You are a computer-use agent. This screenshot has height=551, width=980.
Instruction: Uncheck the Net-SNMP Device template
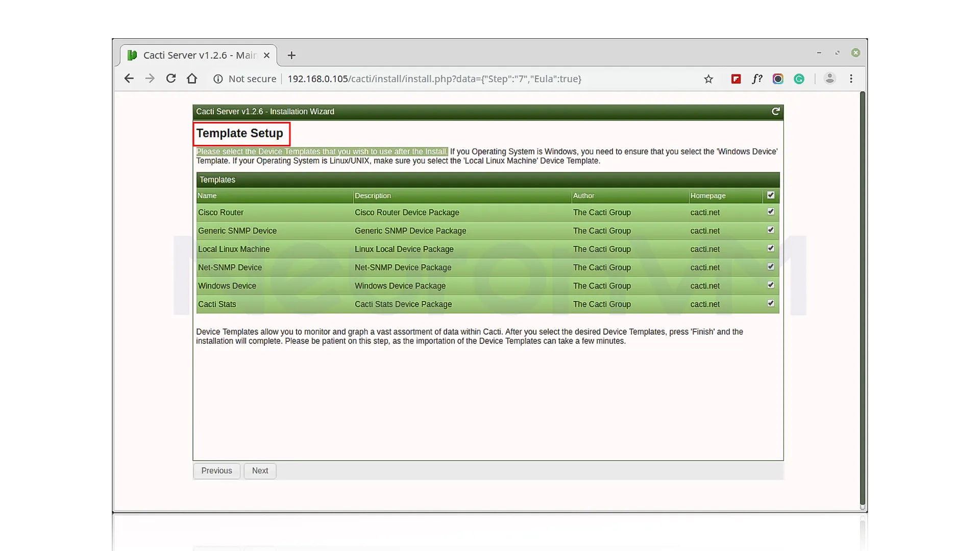click(771, 267)
